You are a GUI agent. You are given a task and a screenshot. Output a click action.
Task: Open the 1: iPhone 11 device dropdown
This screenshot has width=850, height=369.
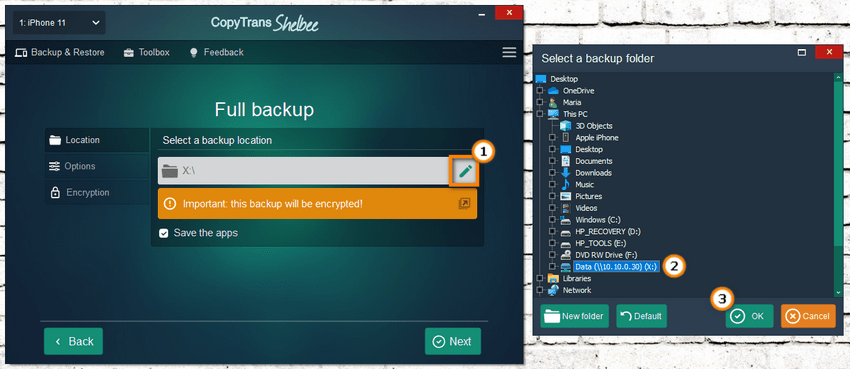[x=59, y=23]
